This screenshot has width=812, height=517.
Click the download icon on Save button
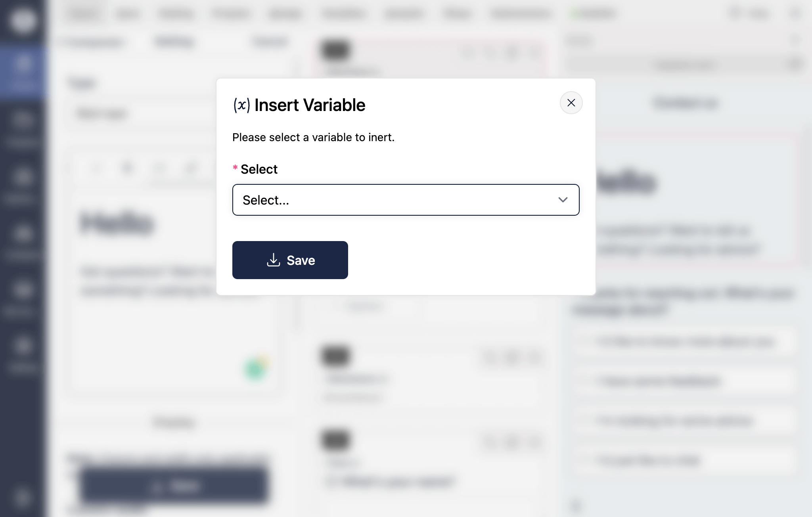(274, 260)
